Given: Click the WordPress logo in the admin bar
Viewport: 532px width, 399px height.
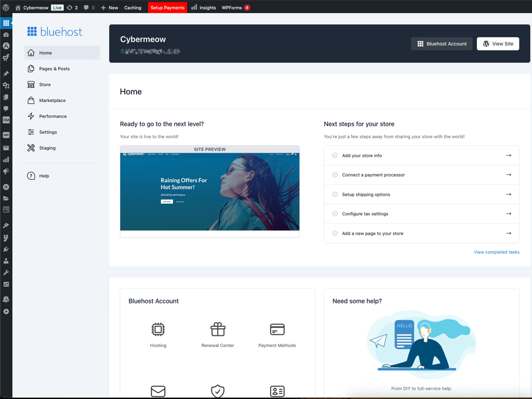Looking at the screenshot, I should tap(6, 7).
